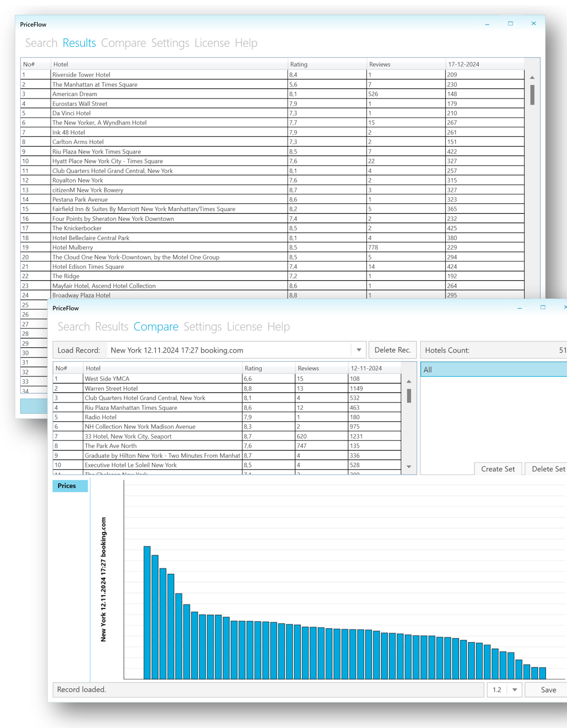Select Compare tab in front window

coord(156,326)
